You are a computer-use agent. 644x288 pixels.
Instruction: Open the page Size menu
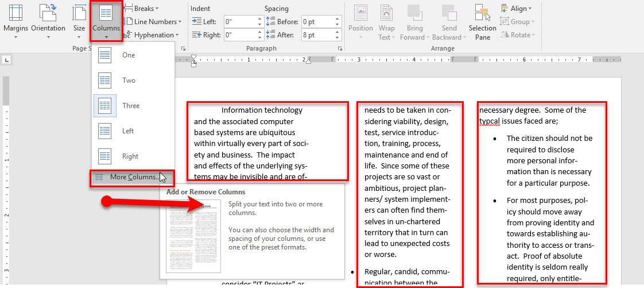[79, 21]
